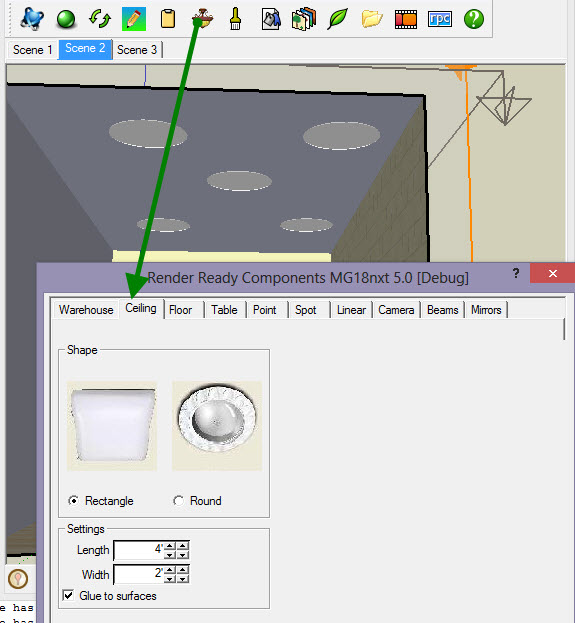Click the paint bucket materials icon
The height and width of the screenshot is (623, 575).
[271, 19]
